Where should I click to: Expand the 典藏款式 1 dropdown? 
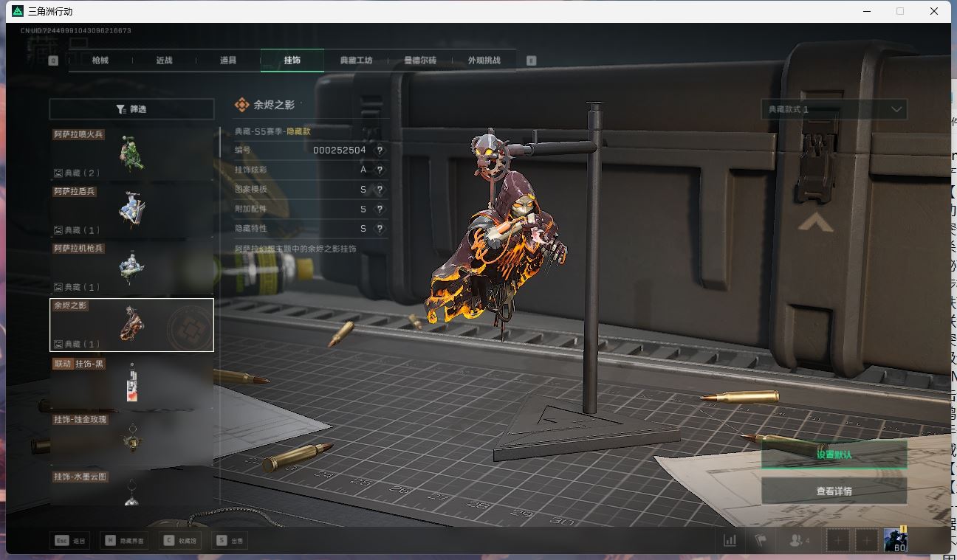[x=834, y=109]
